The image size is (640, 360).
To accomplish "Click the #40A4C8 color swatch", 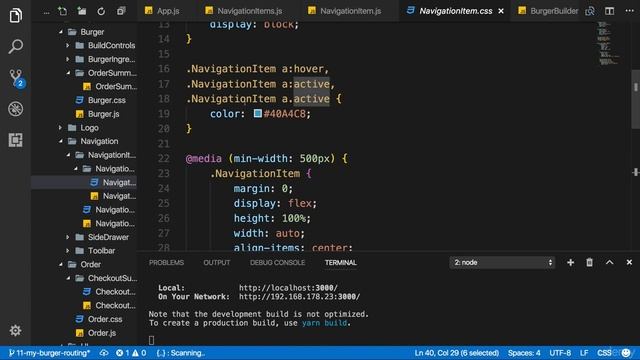I will coord(258,113).
